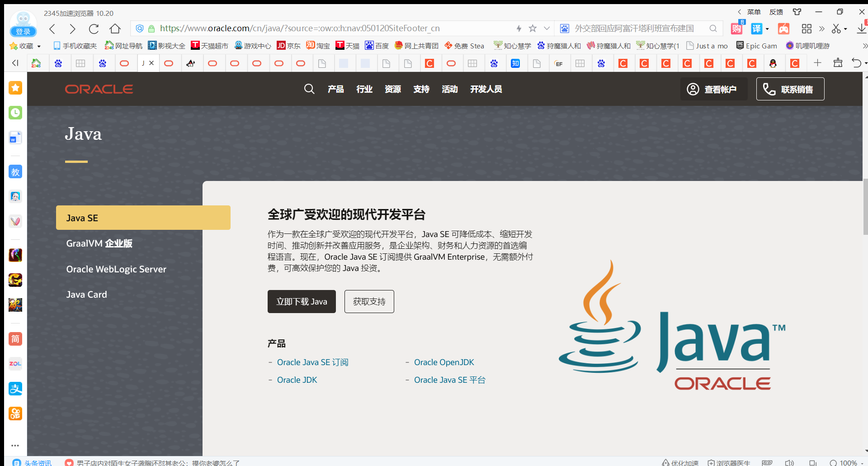
Task: Expand the address bar dropdown arrow
Action: 547,29
